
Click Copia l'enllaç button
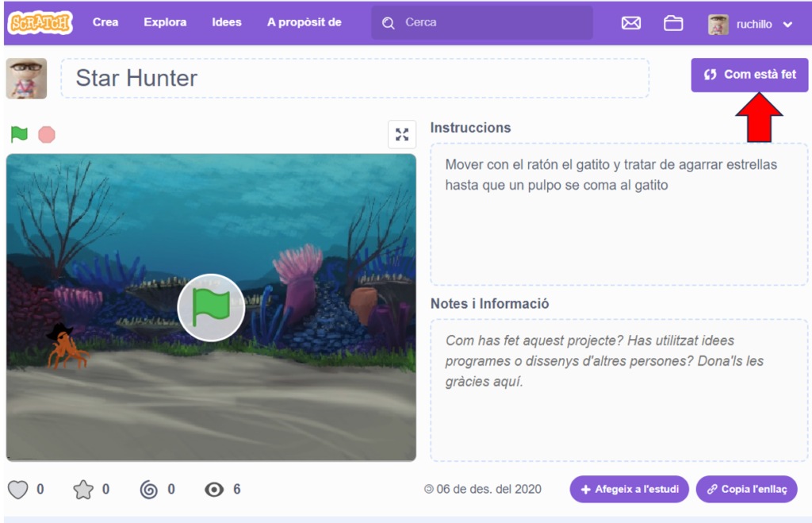pyautogui.click(x=746, y=489)
